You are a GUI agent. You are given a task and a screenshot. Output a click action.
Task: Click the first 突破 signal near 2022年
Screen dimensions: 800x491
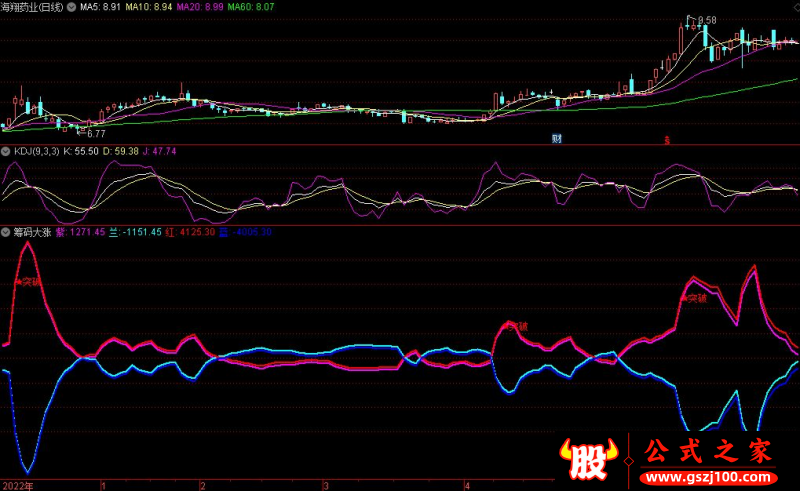pos(30,282)
